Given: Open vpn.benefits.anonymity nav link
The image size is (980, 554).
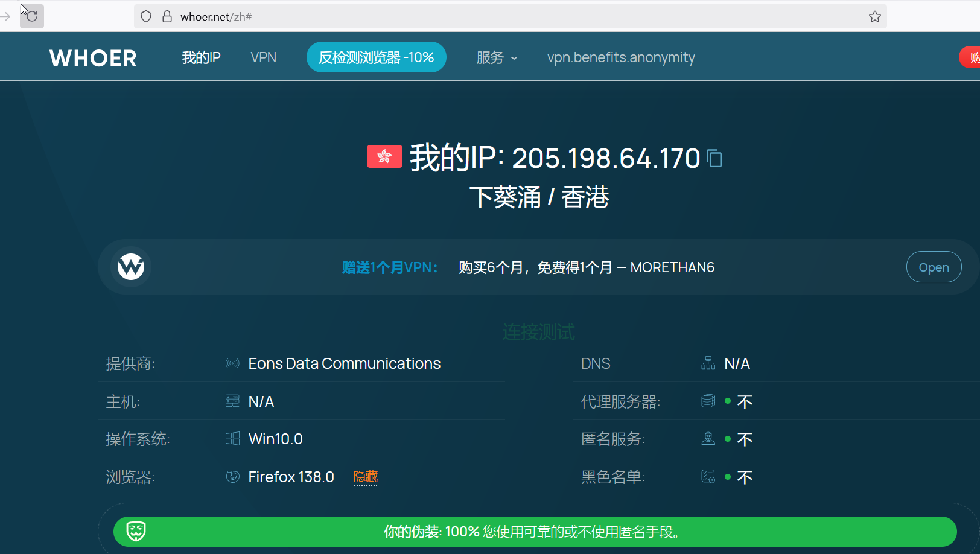Looking at the screenshot, I should pyautogui.click(x=621, y=57).
